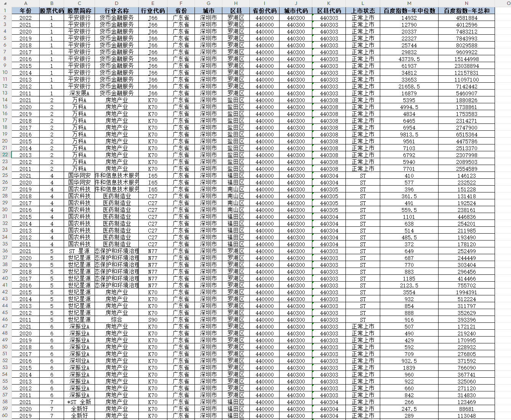The image size is (511, 420).
Task: Select the cell containing 深发展A
Action: pos(79,93)
